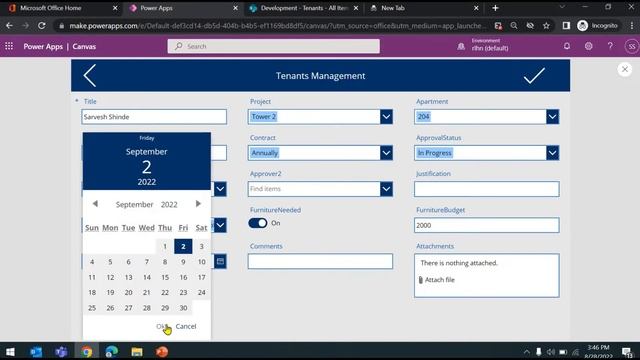This screenshot has height=360, width=640.
Task: Click Attach file link
Action: coord(440,280)
